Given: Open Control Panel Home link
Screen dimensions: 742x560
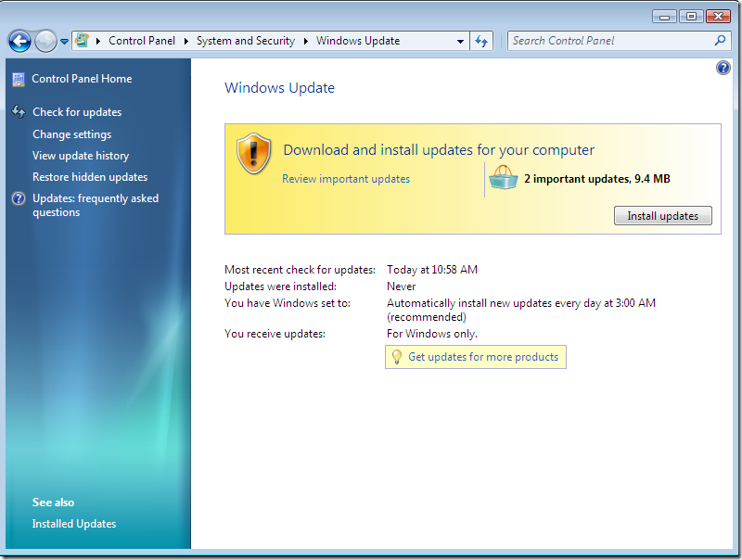Looking at the screenshot, I should pos(82,79).
